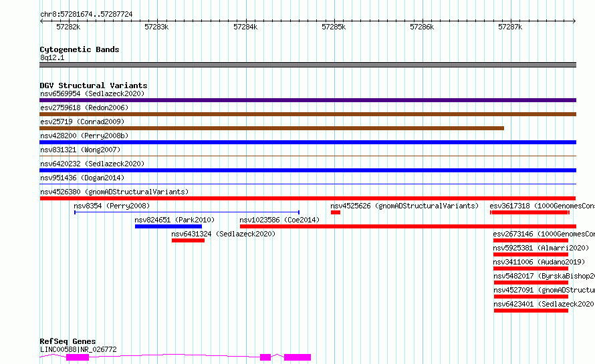The image size is (595, 364).
Task: Click the nsv4526380 (gnomADStructuralVariants) label
Action: (114, 192)
